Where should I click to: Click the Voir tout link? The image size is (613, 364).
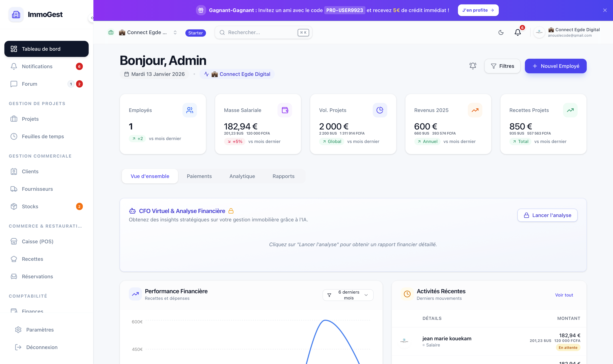coord(564,295)
